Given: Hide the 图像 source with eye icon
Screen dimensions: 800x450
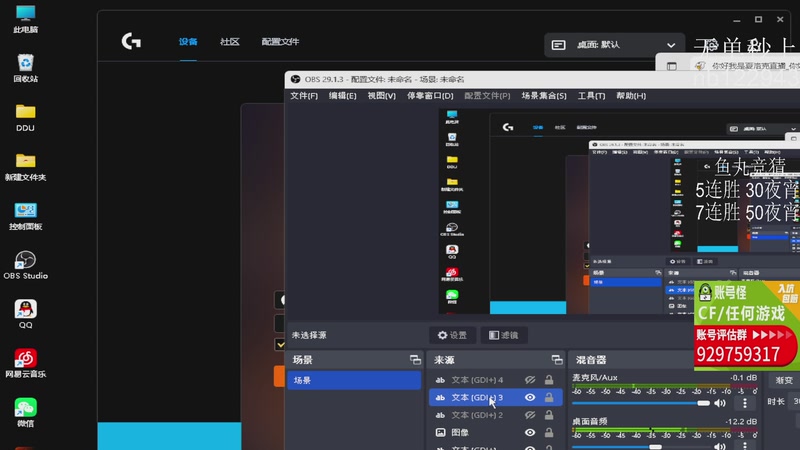Looking at the screenshot, I should coord(530,432).
